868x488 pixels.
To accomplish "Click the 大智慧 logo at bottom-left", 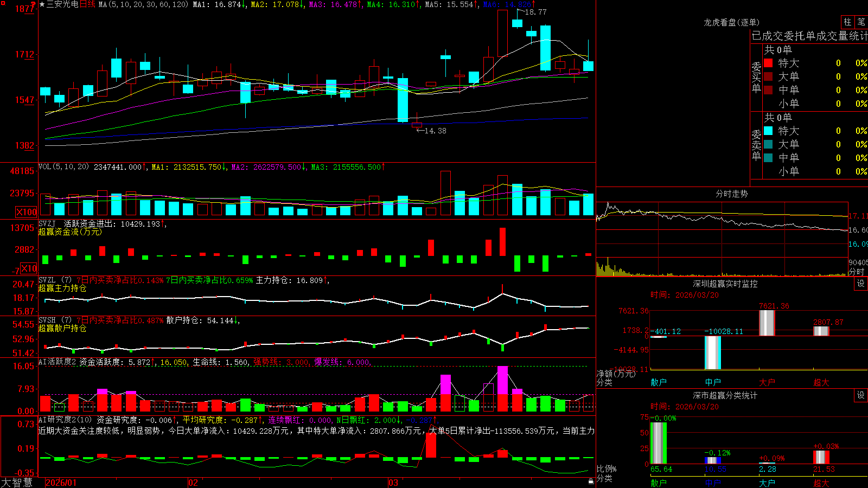I will click(17, 482).
